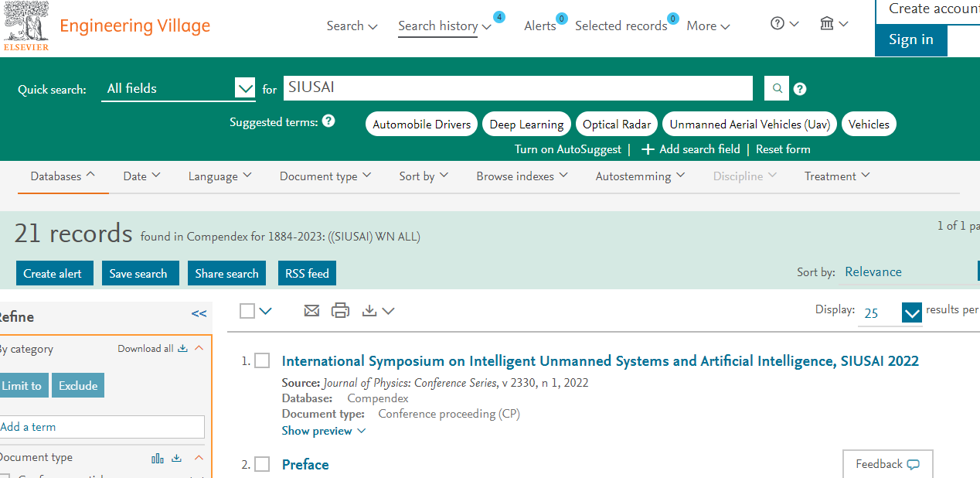This screenshot has width=980, height=478.
Task: Focus the Add a term input field
Action: point(102,427)
